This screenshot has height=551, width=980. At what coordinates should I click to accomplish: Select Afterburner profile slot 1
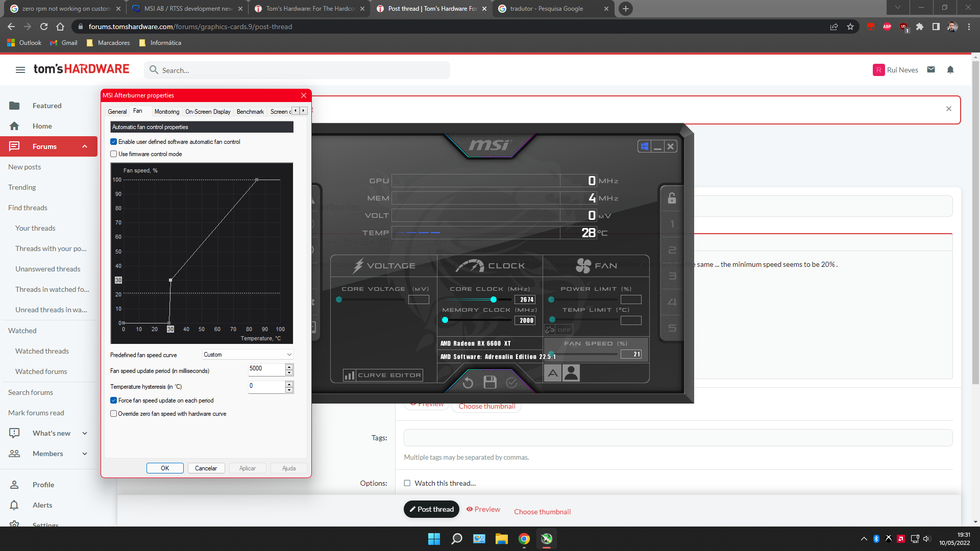point(672,224)
